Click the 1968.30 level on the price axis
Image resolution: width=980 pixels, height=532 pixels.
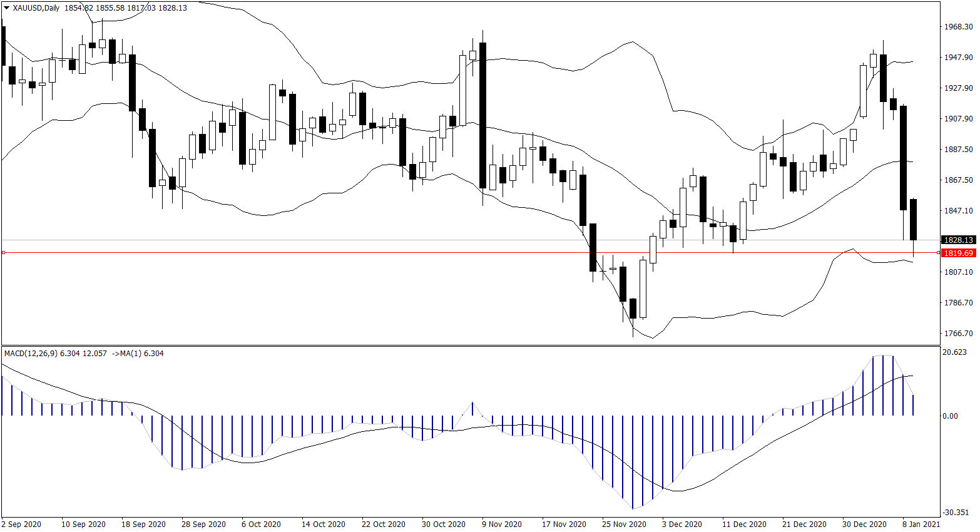coord(958,27)
